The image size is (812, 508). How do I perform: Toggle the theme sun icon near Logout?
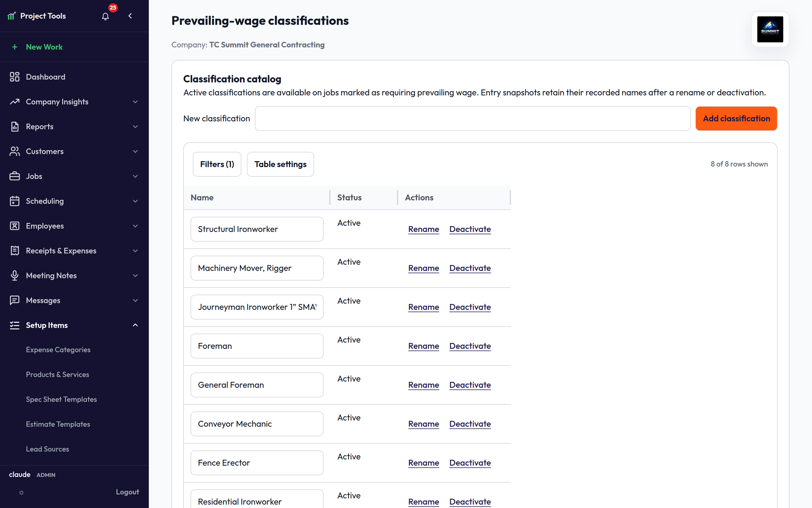click(x=21, y=492)
